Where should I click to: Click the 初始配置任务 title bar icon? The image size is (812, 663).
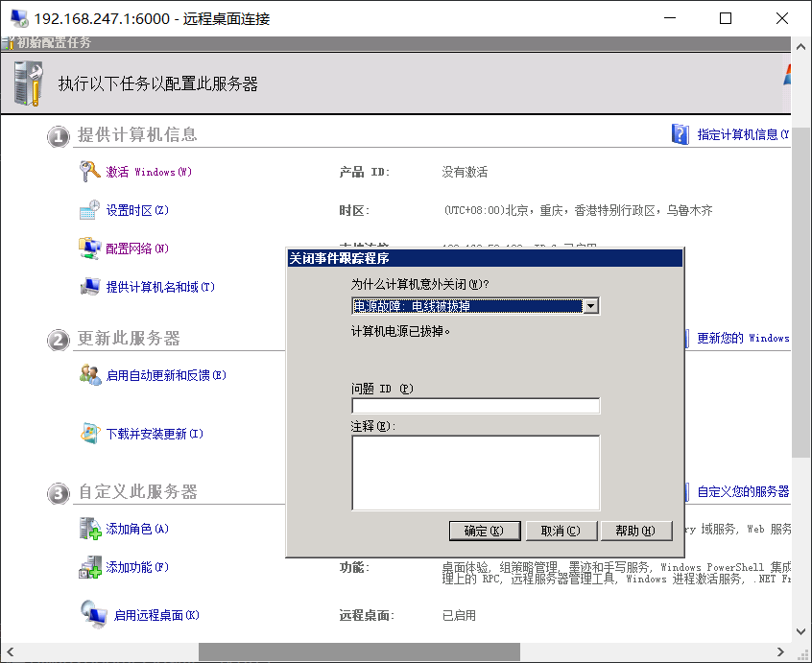[x=8, y=43]
